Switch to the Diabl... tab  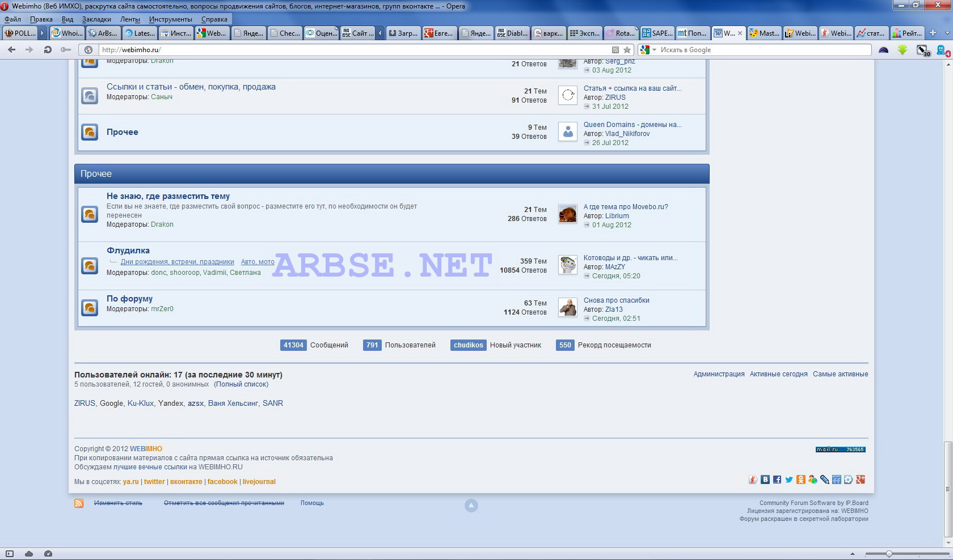(x=512, y=33)
